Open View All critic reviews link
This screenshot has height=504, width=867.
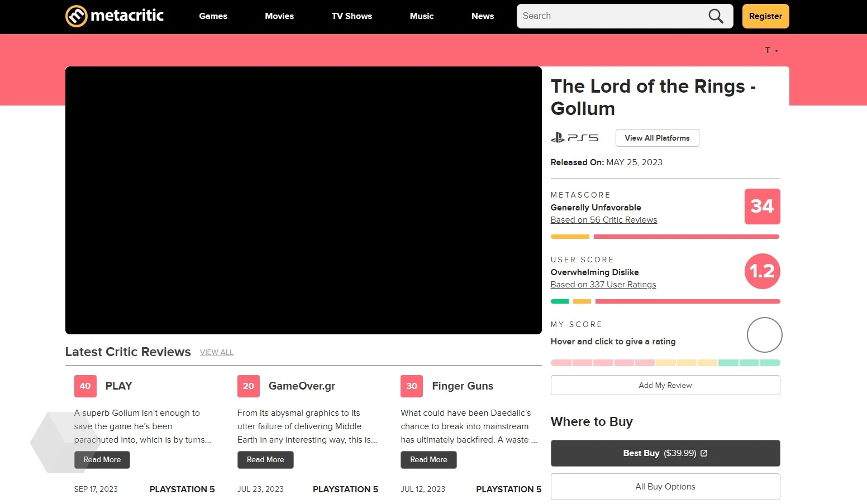[x=217, y=353]
